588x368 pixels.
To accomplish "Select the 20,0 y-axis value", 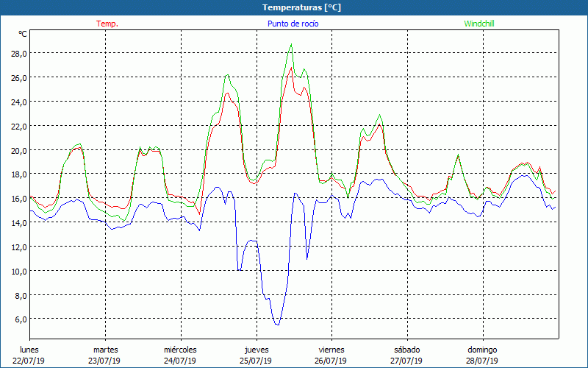I will pyautogui.click(x=19, y=150).
